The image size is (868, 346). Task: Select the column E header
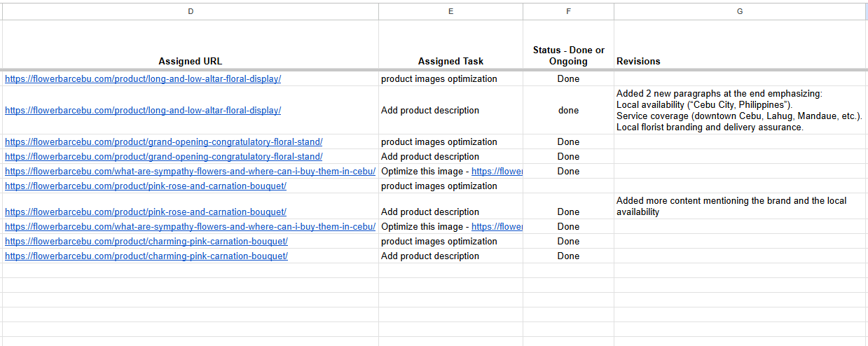click(450, 11)
